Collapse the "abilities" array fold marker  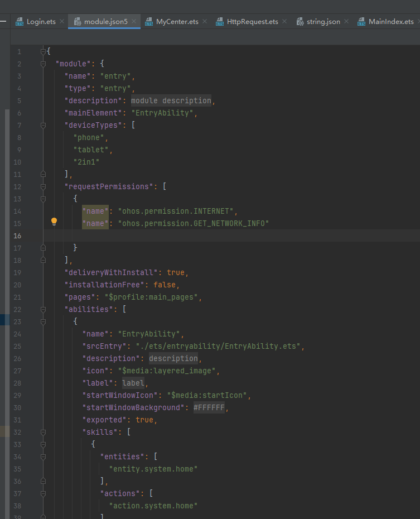pyautogui.click(x=43, y=310)
